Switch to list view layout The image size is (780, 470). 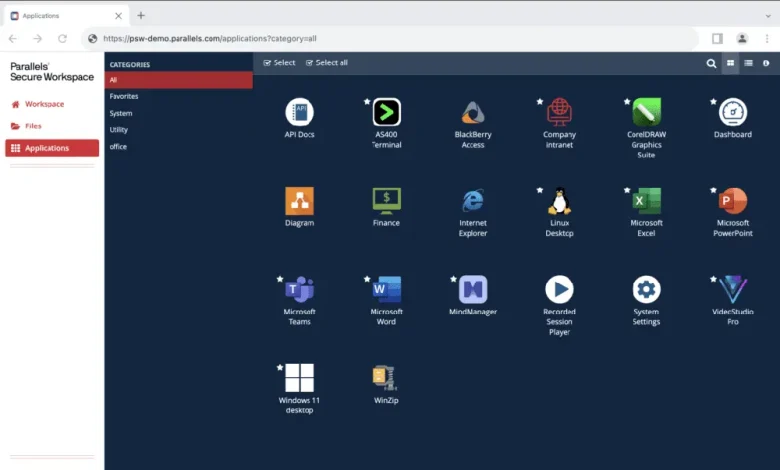pos(748,63)
